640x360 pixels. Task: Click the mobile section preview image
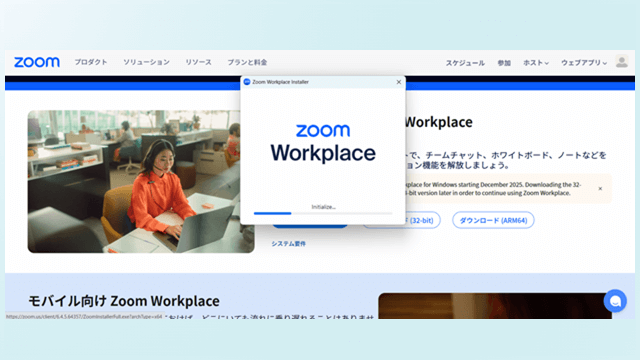click(x=495, y=306)
